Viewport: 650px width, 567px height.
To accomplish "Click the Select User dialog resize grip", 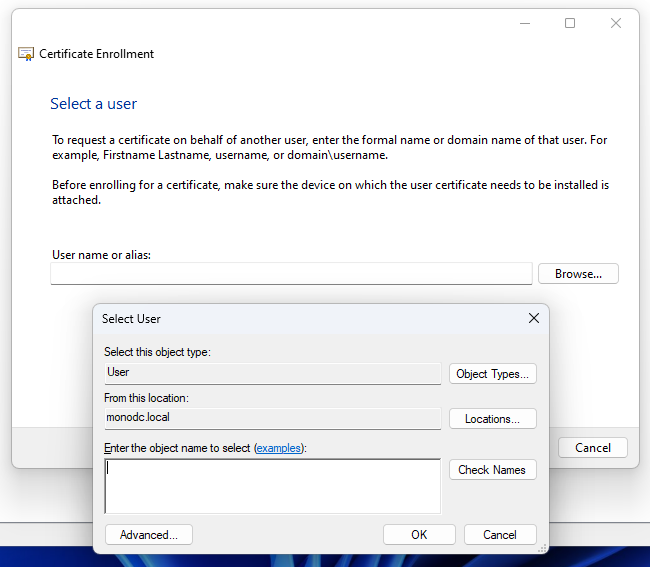I will [544, 548].
